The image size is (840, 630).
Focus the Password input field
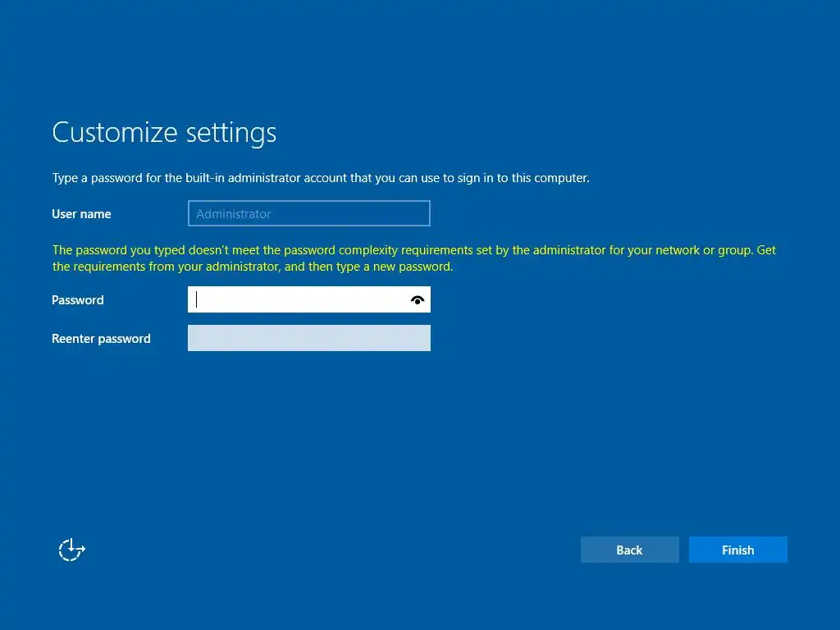point(309,299)
